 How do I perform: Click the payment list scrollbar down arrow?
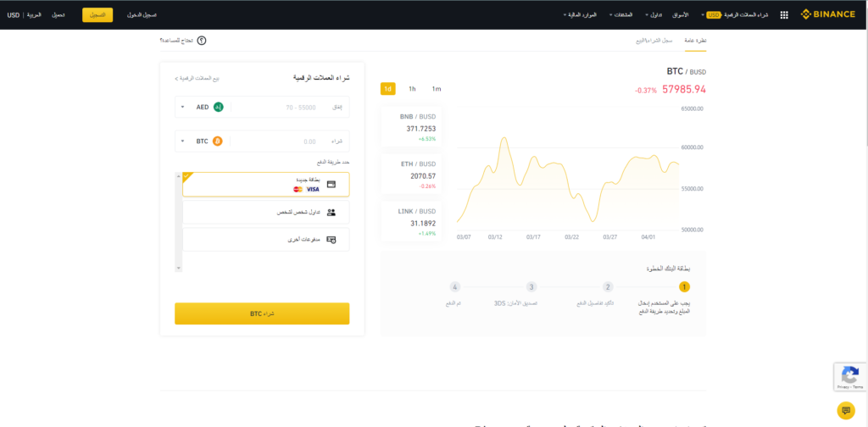(x=178, y=269)
